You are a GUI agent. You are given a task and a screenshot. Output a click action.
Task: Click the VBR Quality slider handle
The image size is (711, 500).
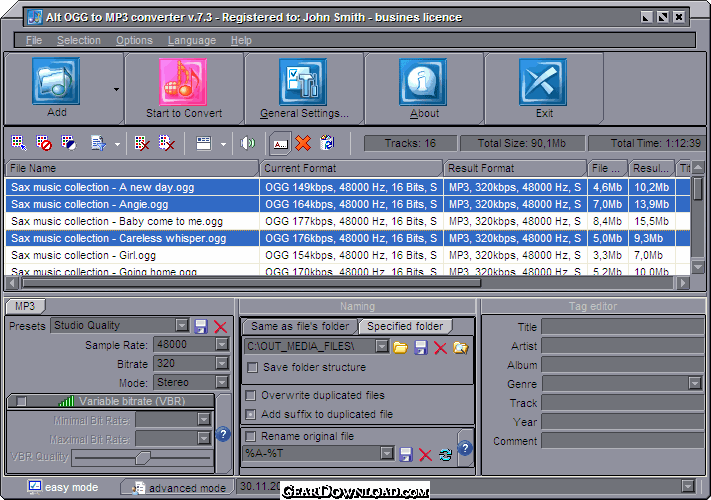143,458
